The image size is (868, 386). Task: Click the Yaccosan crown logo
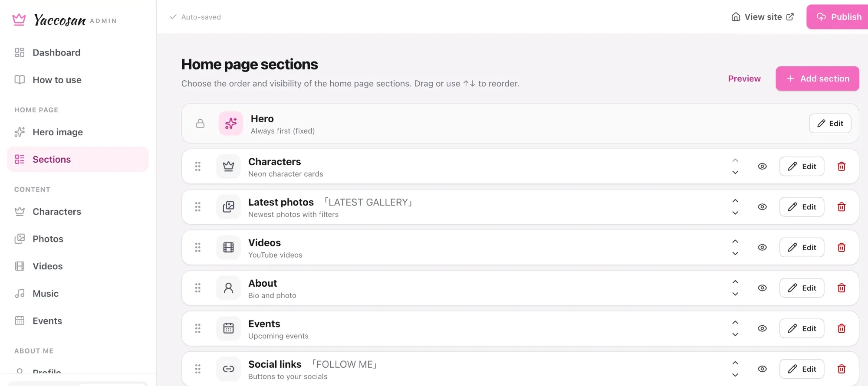click(x=19, y=20)
